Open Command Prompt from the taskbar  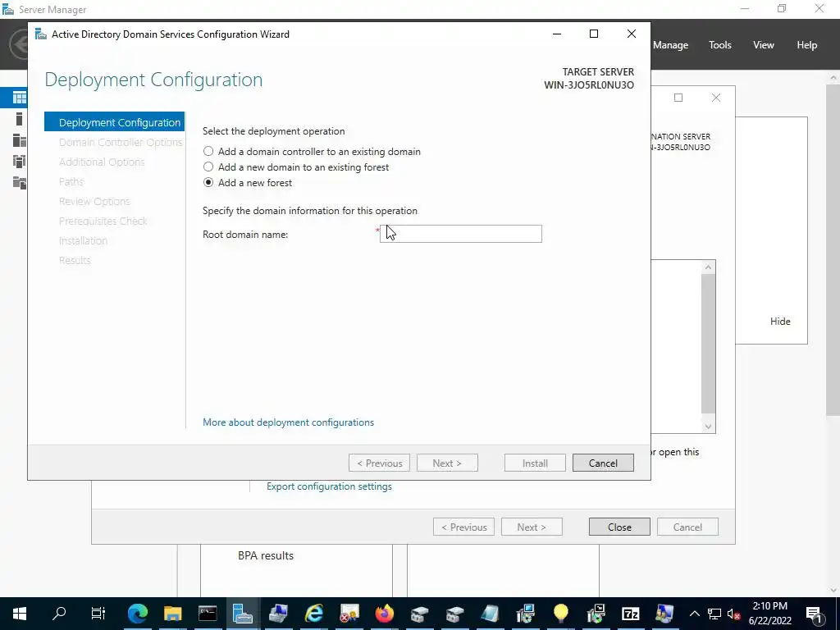208,614
